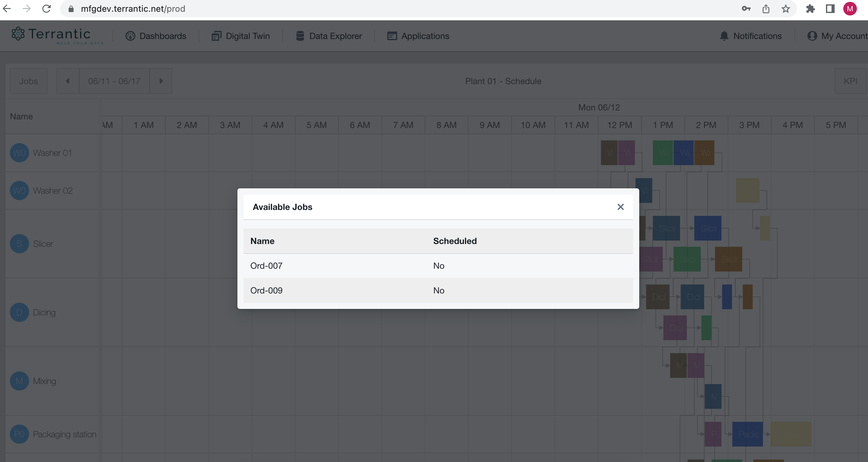Click the 12 PM time column header

point(619,125)
